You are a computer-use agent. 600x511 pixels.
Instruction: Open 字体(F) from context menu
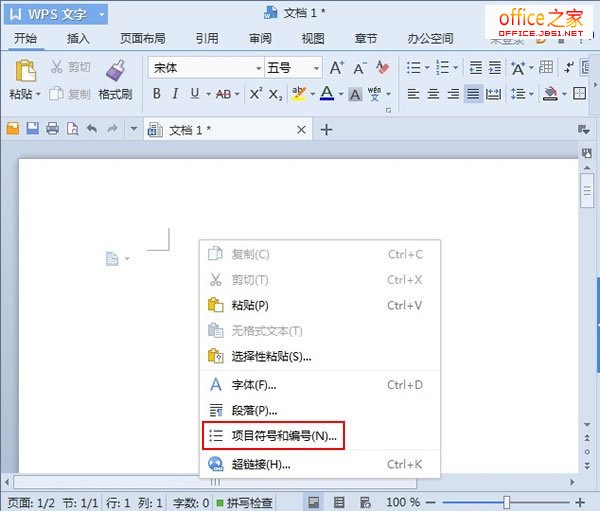coord(320,385)
